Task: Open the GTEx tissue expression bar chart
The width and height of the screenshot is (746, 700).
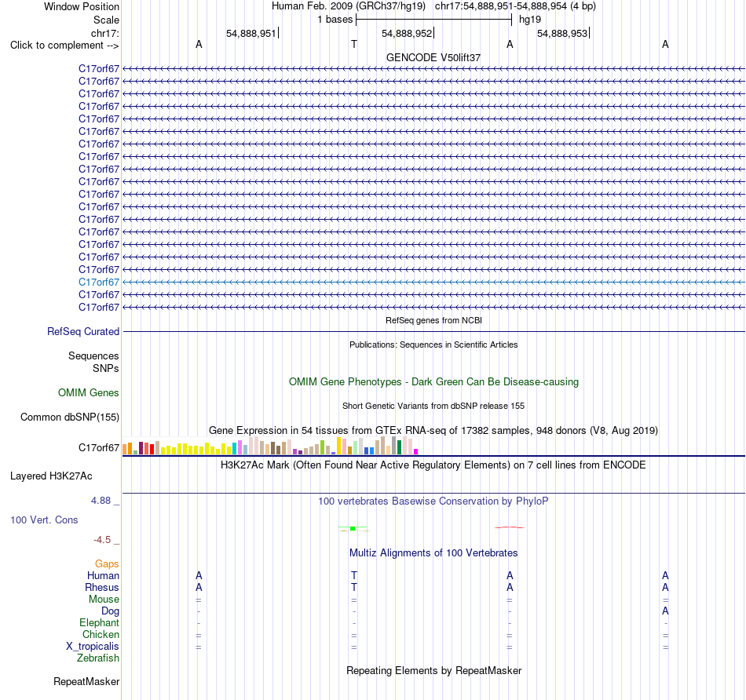Action: (x=270, y=446)
